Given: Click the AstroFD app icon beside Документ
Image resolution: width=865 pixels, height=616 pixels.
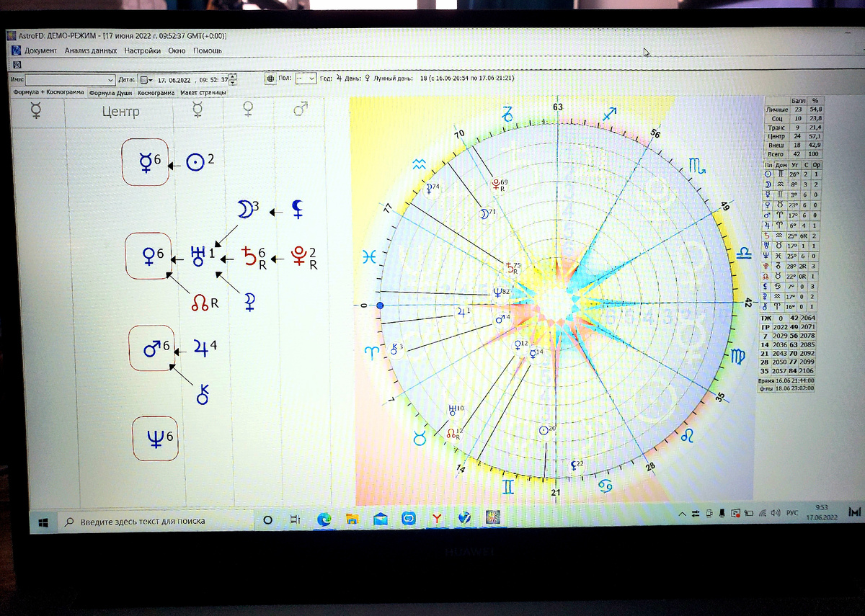Looking at the screenshot, I should click(17, 50).
